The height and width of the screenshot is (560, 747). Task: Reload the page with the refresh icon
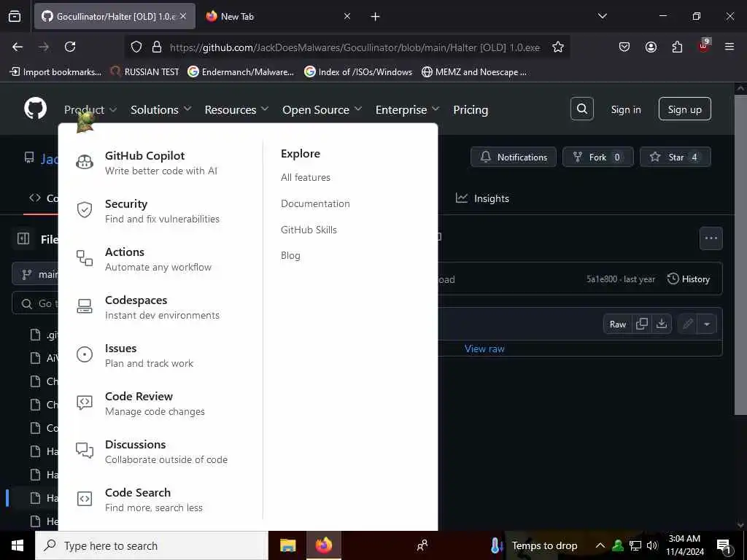pyautogui.click(x=70, y=47)
